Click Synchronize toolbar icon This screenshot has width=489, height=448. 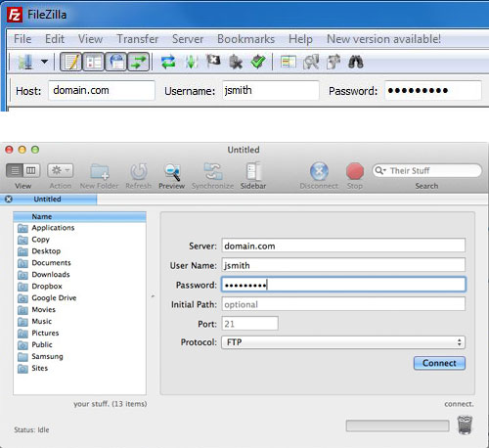coord(213,171)
